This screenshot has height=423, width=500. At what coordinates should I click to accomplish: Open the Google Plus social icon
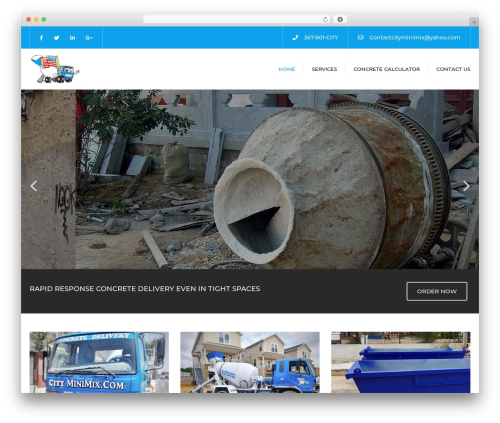89,38
